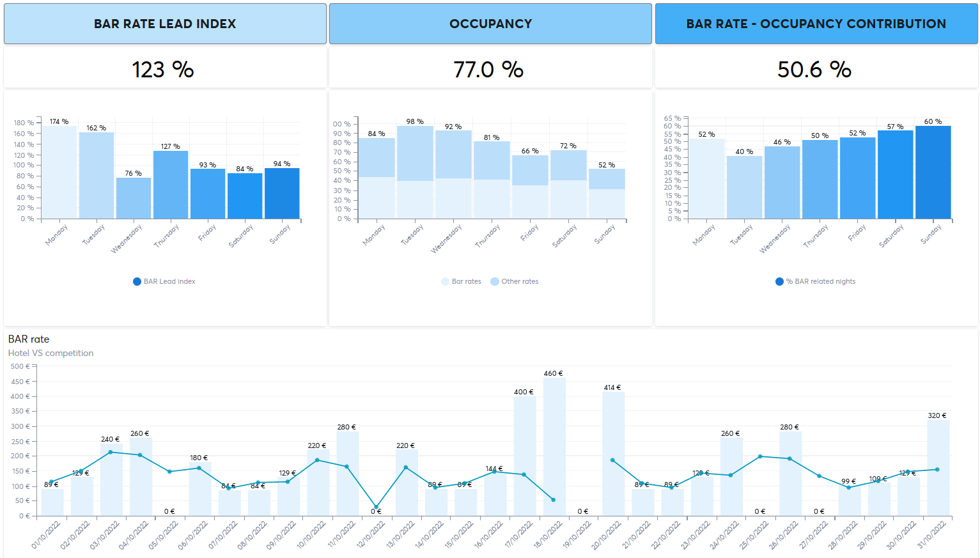Viewport: 980px width, 558px height.
Task: Click the 123 % lead index value
Action: [x=163, y=69]
